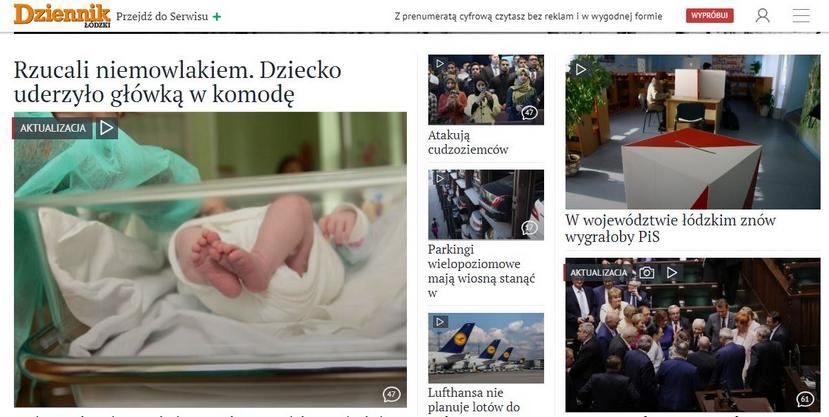
Task: Open the hamburger menu icon
Action: click(x=801, y=15)
